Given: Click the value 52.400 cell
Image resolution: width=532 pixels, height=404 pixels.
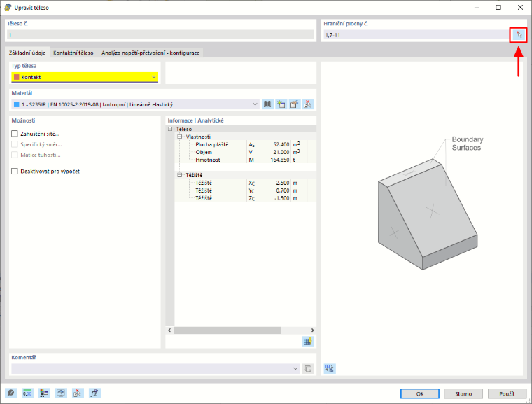Looking at the screenshot, I should pyautogui.click(x=278, y=144).
